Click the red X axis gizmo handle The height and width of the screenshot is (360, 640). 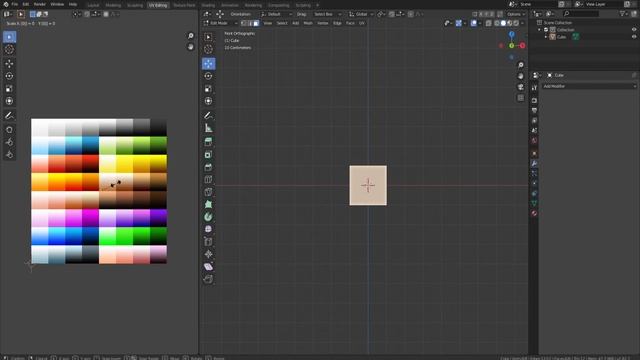click(x=522, y=46)
